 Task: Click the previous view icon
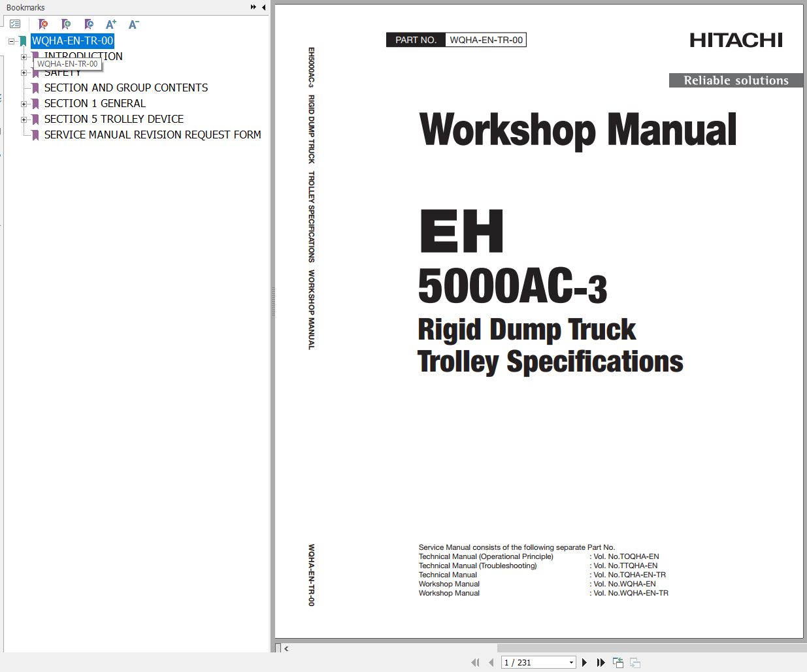click(618, 662)
